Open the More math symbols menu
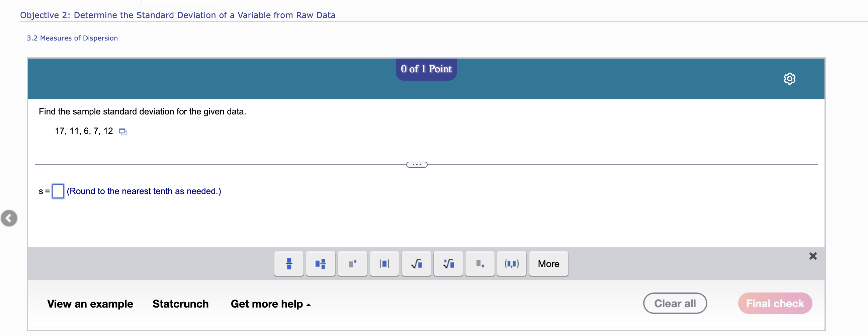 pyautogui.click(x=548, y=263)
